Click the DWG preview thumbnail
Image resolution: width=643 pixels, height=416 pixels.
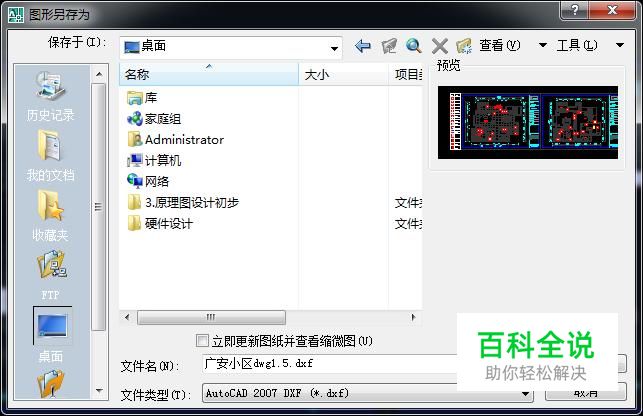528,122
